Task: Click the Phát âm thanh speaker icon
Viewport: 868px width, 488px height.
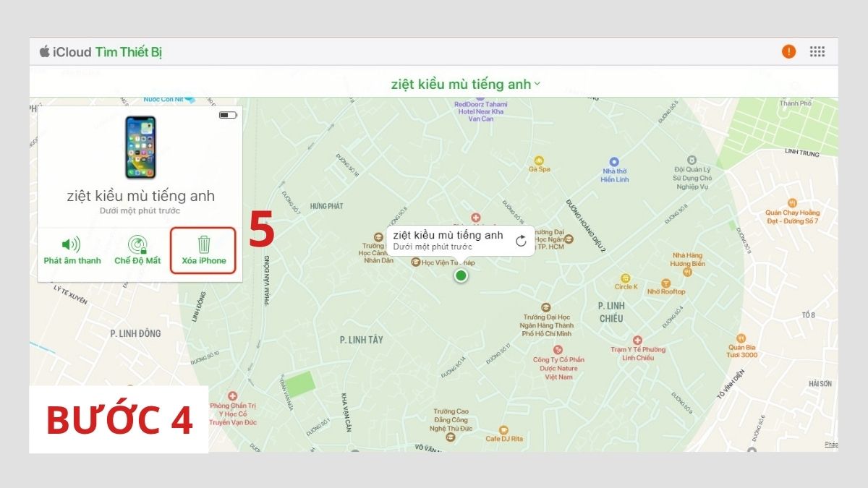Action: pyautogui.click(x=71, y=244)
